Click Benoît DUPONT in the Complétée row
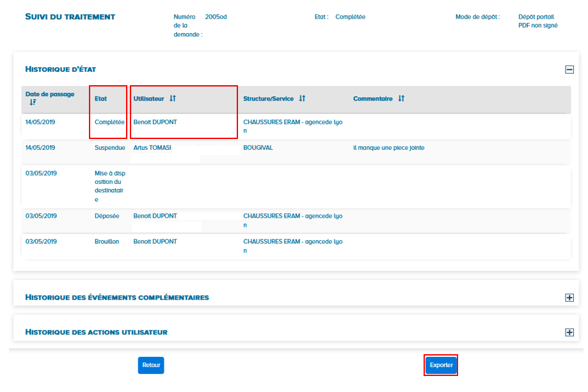The image size is (588, 392). pyautogui.click(x=155, y=122)
